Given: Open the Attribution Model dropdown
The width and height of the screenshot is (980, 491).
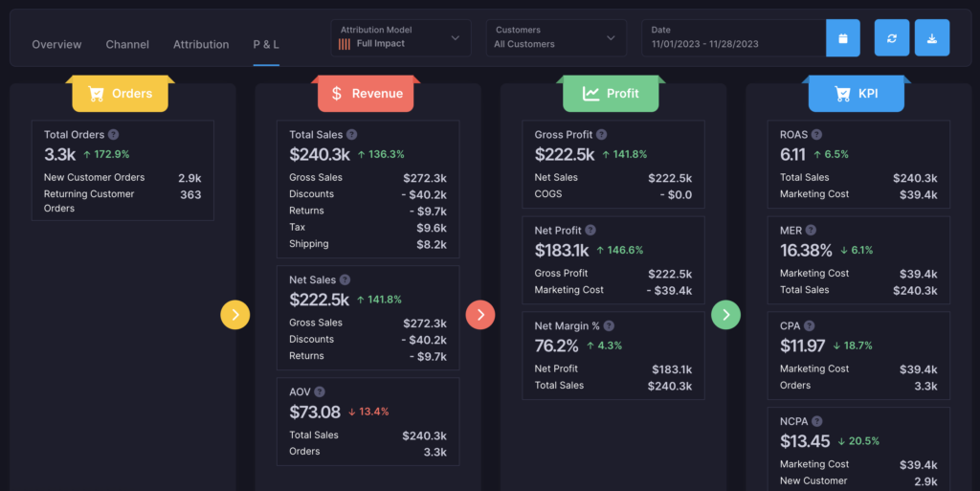Looking at the screenshot, I should click(x=401, y=38).
